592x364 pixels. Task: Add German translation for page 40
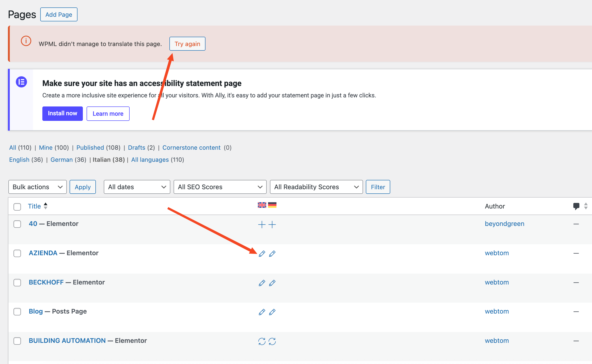tap(272, 224)
